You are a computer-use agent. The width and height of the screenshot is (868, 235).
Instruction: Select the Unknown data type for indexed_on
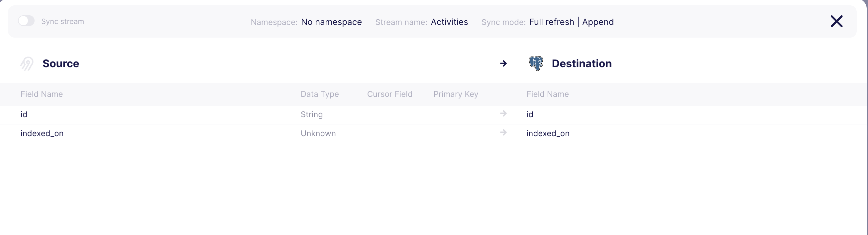pyautogui.click(x=318, y=133)
